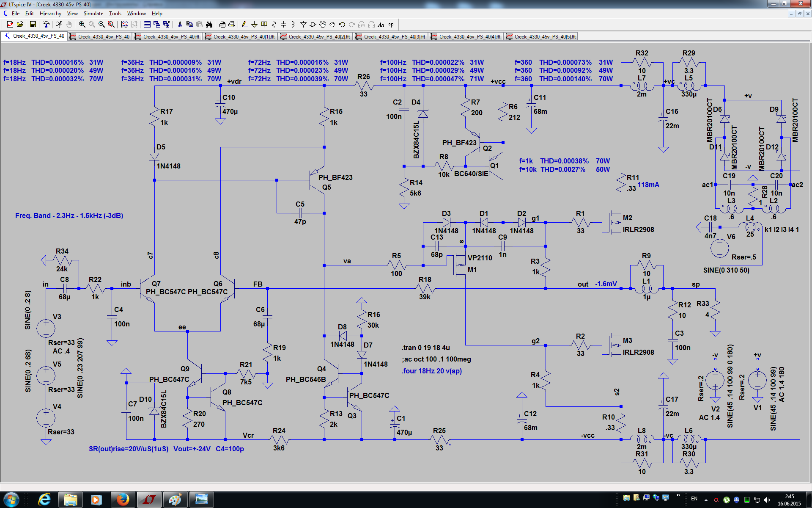Open the Simulate menu
Image resolution: width=812 pixels, height=508 pixels.
point(93,14)
